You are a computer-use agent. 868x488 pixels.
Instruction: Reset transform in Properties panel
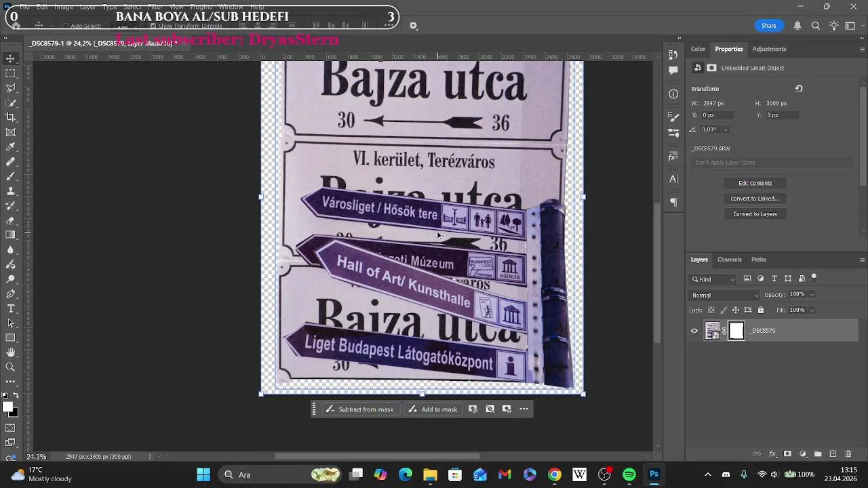pos(799,89)
